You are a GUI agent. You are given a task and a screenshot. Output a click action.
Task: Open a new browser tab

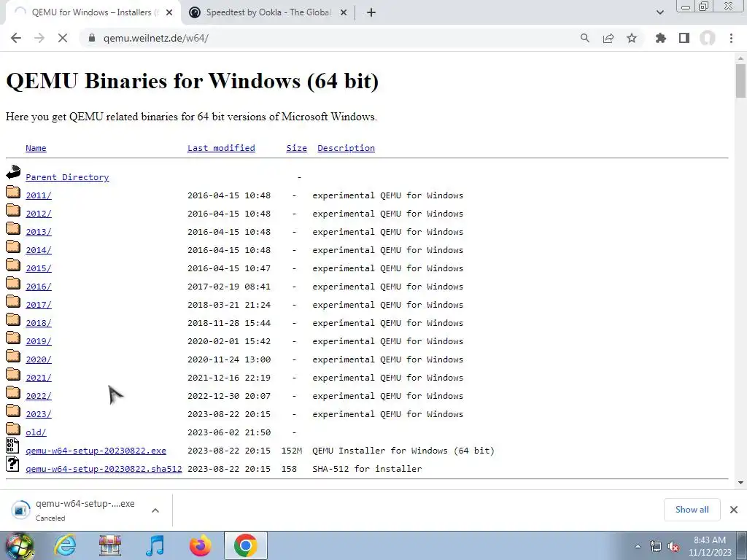pyautogui.click(x=371, y=13)
